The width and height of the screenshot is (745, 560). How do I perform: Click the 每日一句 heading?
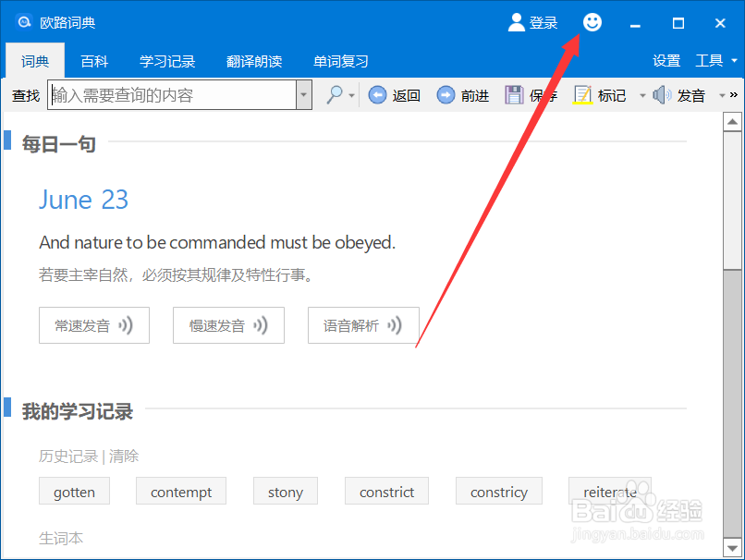click(59, 144)
